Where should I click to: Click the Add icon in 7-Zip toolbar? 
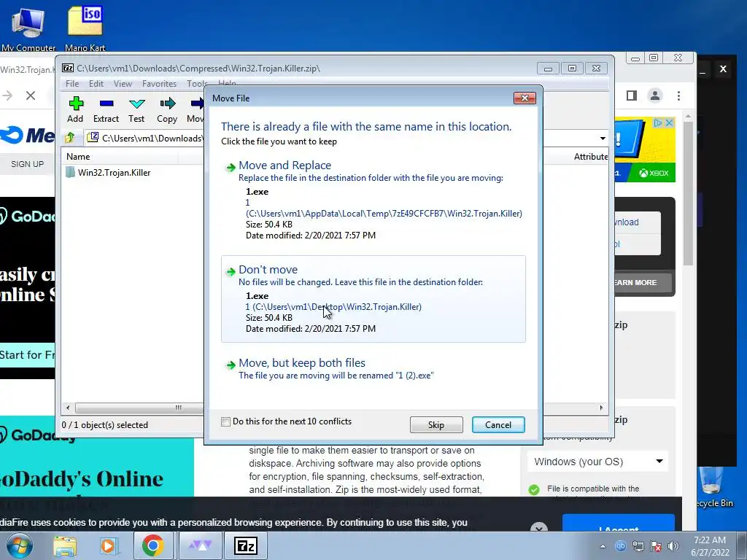75,109
